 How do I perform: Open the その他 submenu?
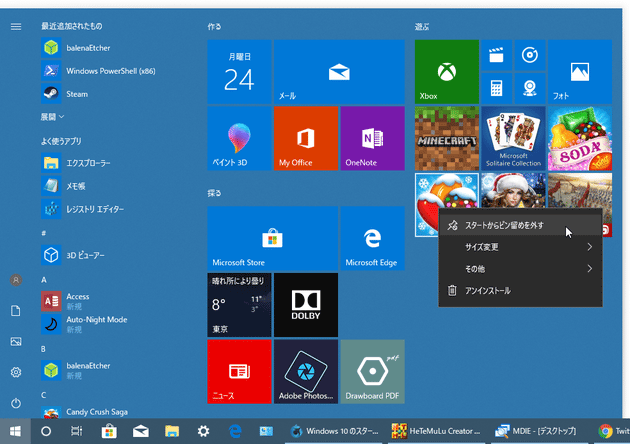(x=520, y=268)
